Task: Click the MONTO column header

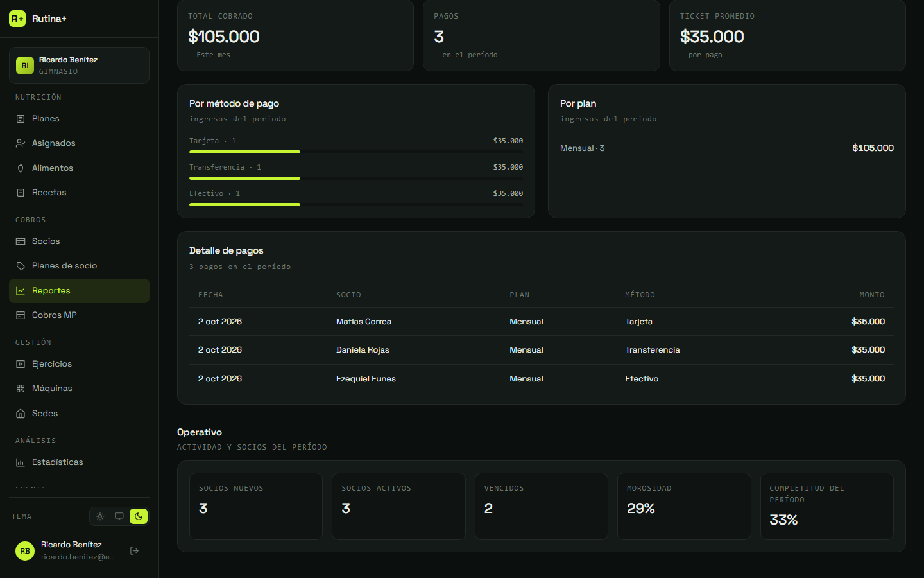Action: (x=872, y=295)
